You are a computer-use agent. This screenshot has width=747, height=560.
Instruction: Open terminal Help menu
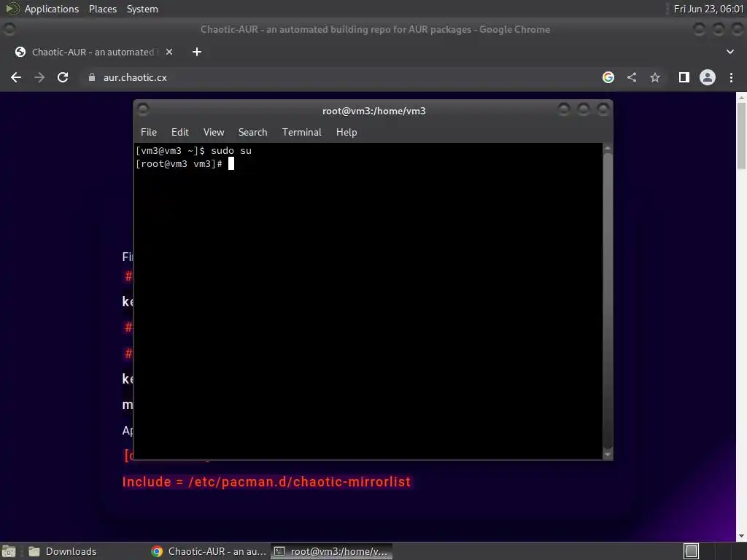coord(347,133)
